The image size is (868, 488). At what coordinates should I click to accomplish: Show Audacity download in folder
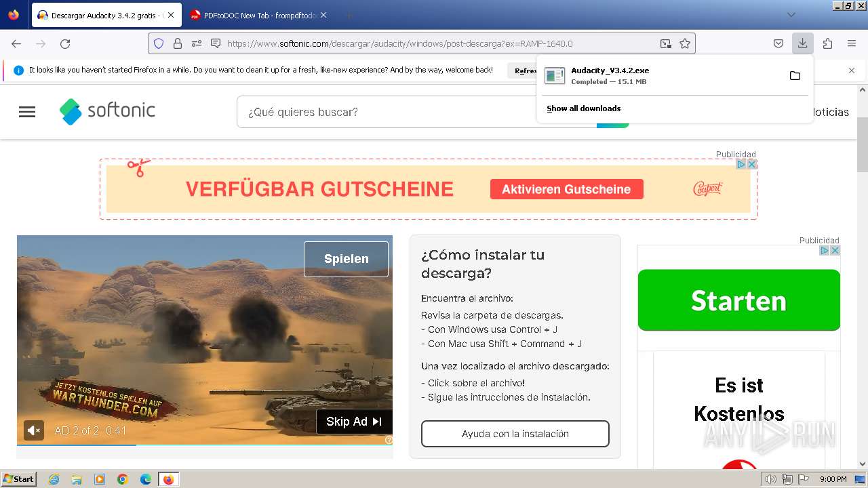(795, 75)
